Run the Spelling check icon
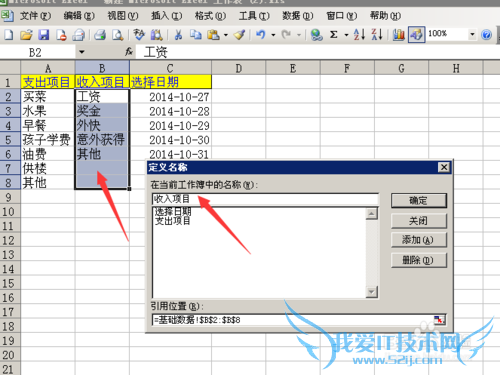This screenshot has width=500, height=375. [139, 35]
